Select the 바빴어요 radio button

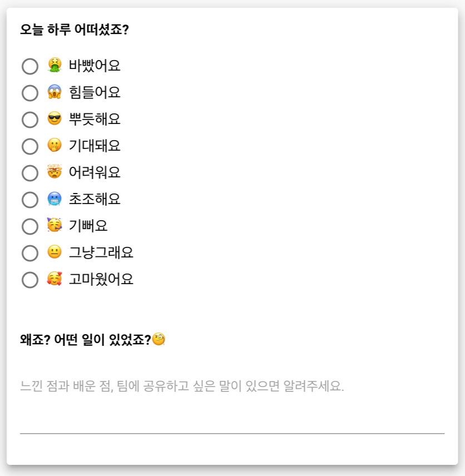click(30, 66)
